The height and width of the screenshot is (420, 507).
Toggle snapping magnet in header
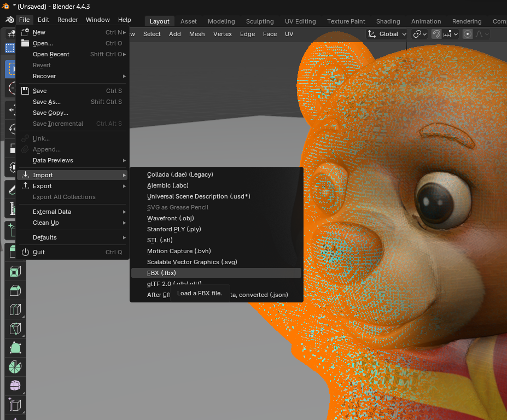point(436,34)
